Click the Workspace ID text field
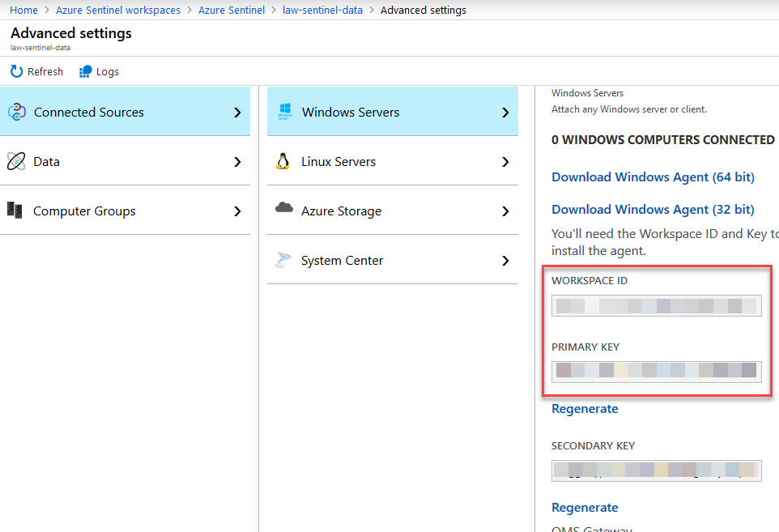The image size is (779, 532). point(656,306)
